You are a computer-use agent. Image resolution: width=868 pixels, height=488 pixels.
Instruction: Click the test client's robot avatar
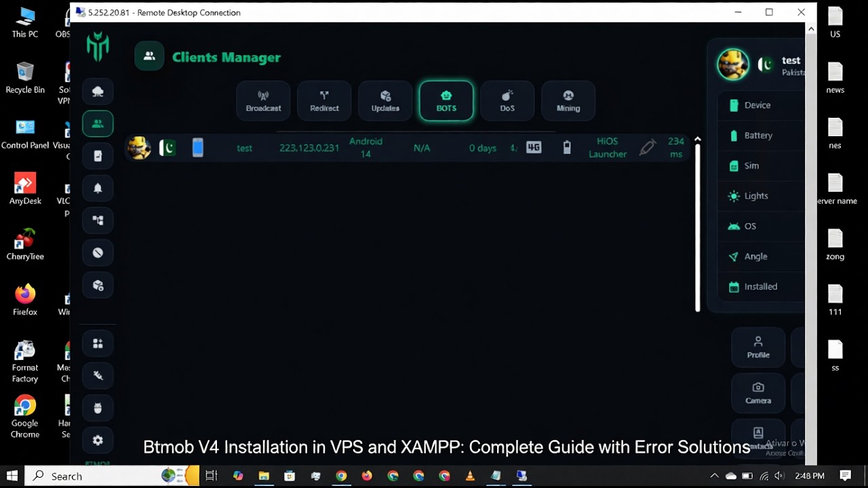[x=139, y=148]
